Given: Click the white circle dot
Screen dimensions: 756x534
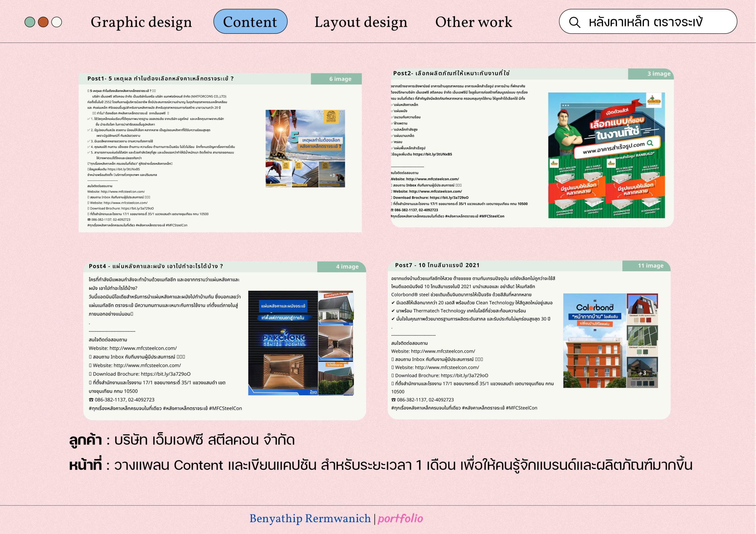Looking at the screenshot, I should 57,22.
